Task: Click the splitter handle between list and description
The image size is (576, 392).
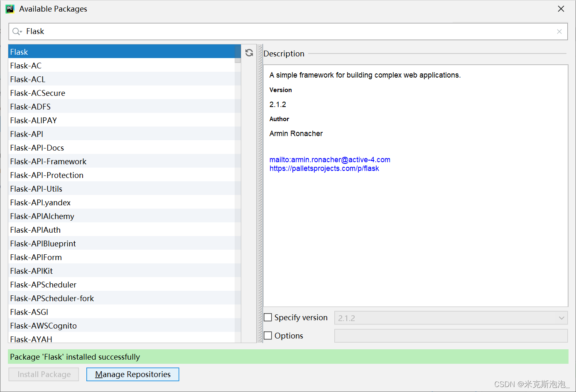Action: pyautogui.click(x=260, y=194)
